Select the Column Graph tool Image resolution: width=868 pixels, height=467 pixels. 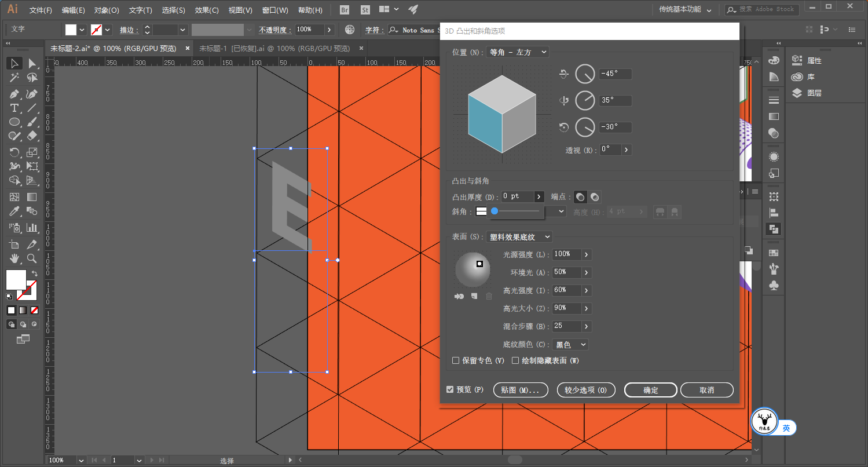pos(32,228)
